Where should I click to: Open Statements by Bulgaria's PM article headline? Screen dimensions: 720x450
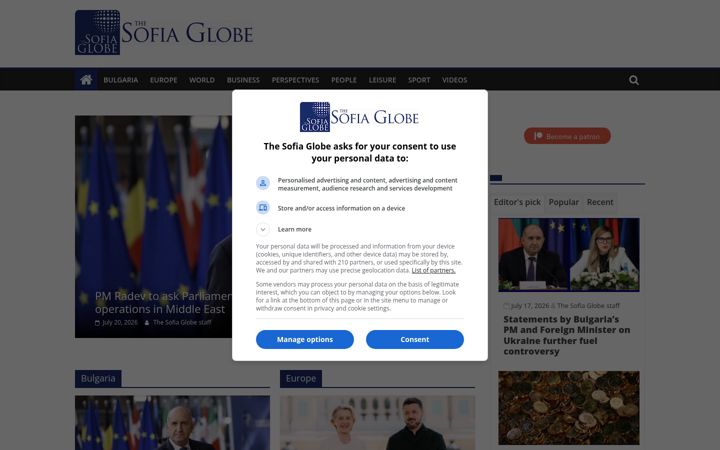pos(567,335)
